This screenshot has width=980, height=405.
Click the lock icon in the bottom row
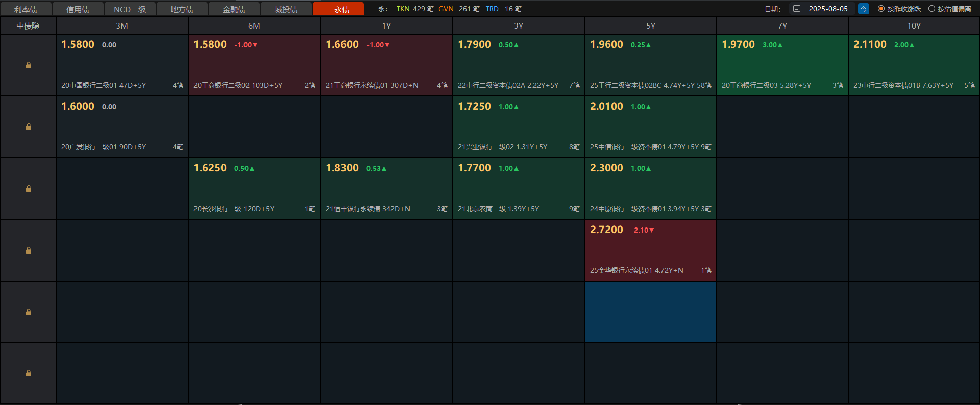click(x=29, y=373)
